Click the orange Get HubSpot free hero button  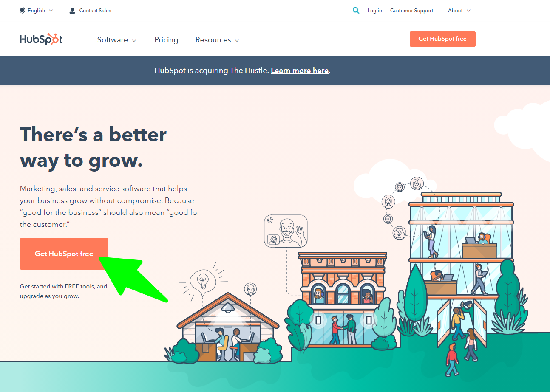(x=64, y=254)
